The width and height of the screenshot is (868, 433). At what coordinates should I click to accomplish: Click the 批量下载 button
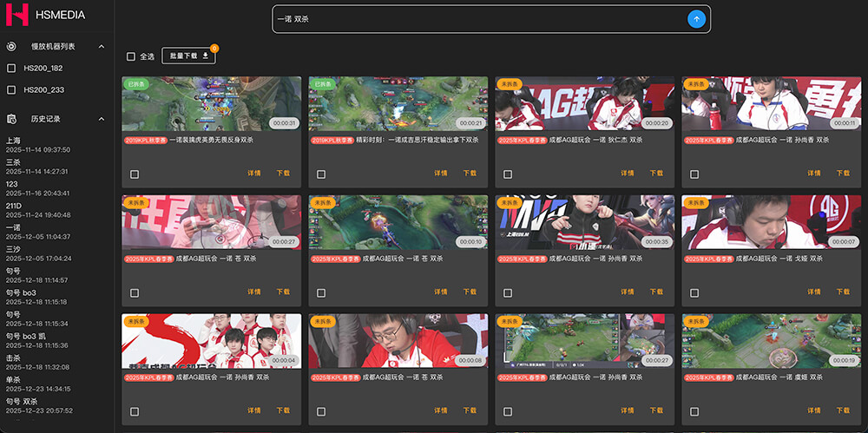pos(188,56)
